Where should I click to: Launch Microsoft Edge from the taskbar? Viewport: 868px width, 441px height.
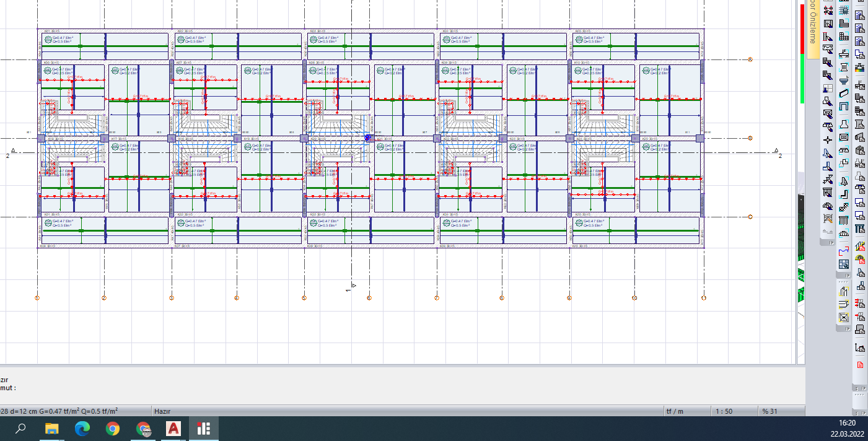(82, 428)
